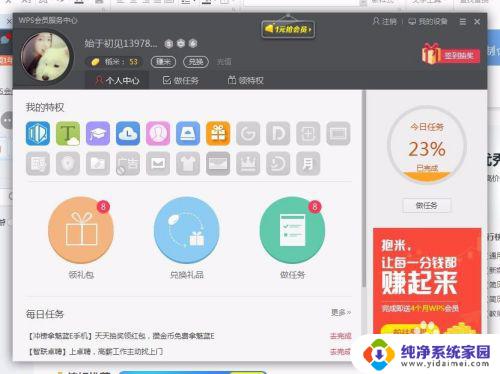Click the vertical scrollbar of main panel

tap(364, 188)
